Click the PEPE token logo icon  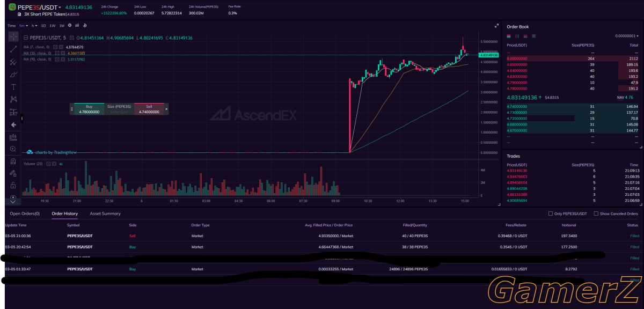[x=11, y=8]
